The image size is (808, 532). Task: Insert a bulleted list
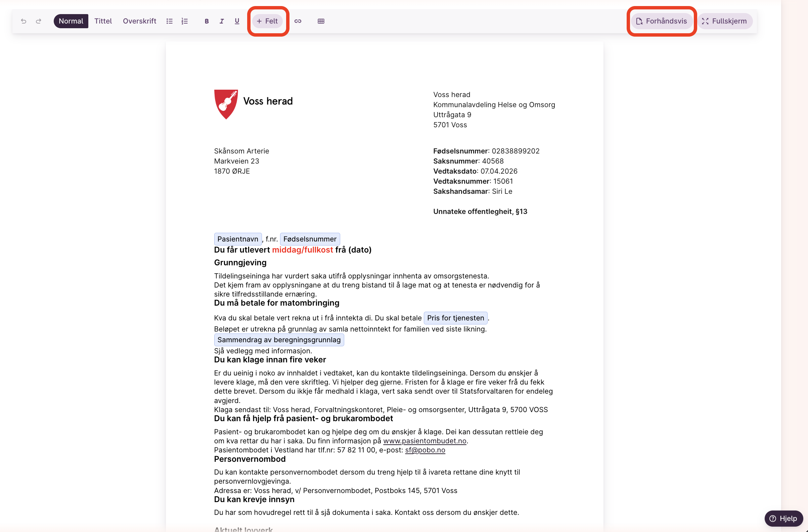169,21
